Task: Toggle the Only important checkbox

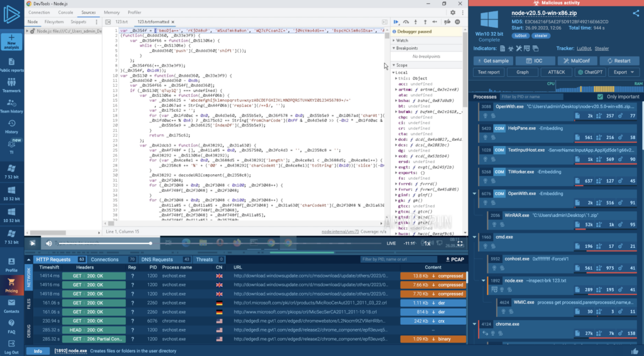Action: pos(600,97)
